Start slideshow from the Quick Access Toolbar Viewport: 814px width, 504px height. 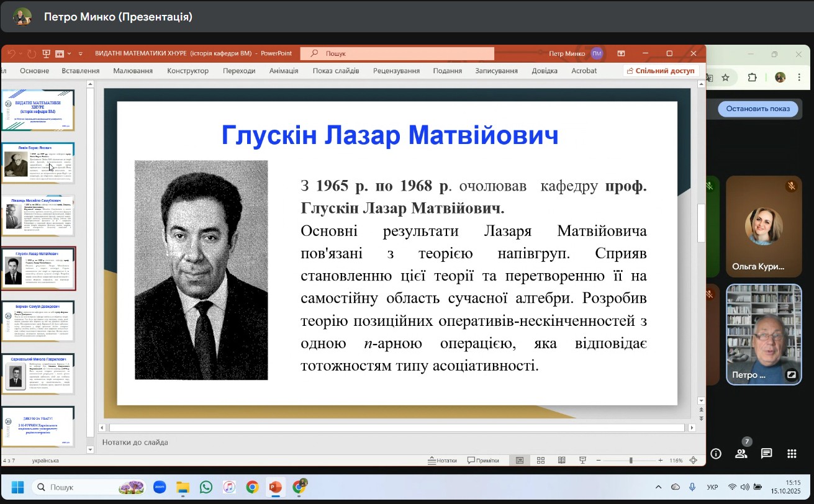click(x=46, y=54)
